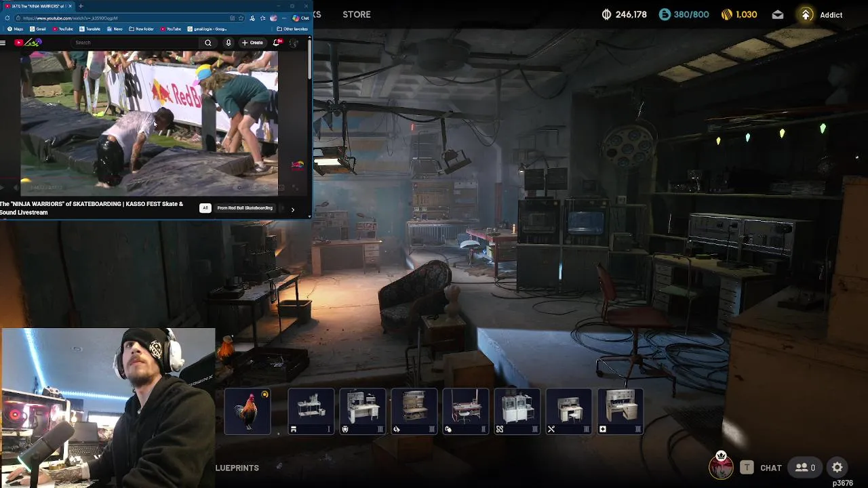Open the News bookmark
The height and width of the screenshot is (488, 868).
point(115,29)
